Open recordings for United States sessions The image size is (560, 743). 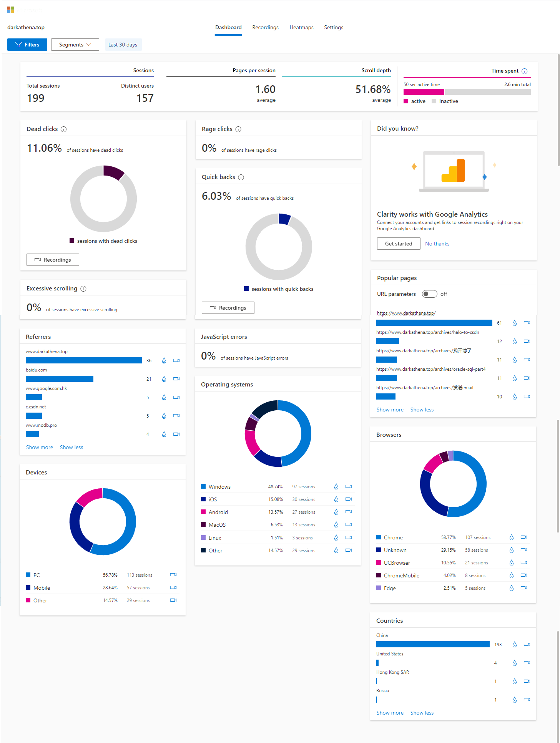pos(527,663)
